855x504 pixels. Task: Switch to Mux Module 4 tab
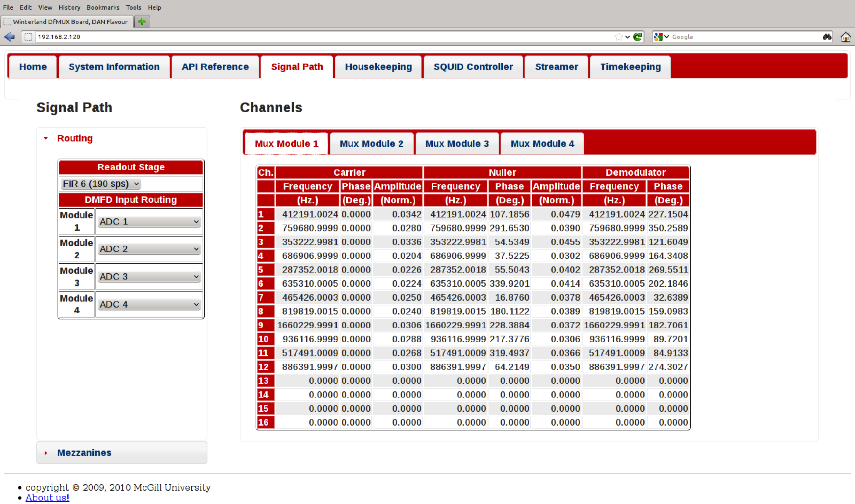(x=543, y=144)
